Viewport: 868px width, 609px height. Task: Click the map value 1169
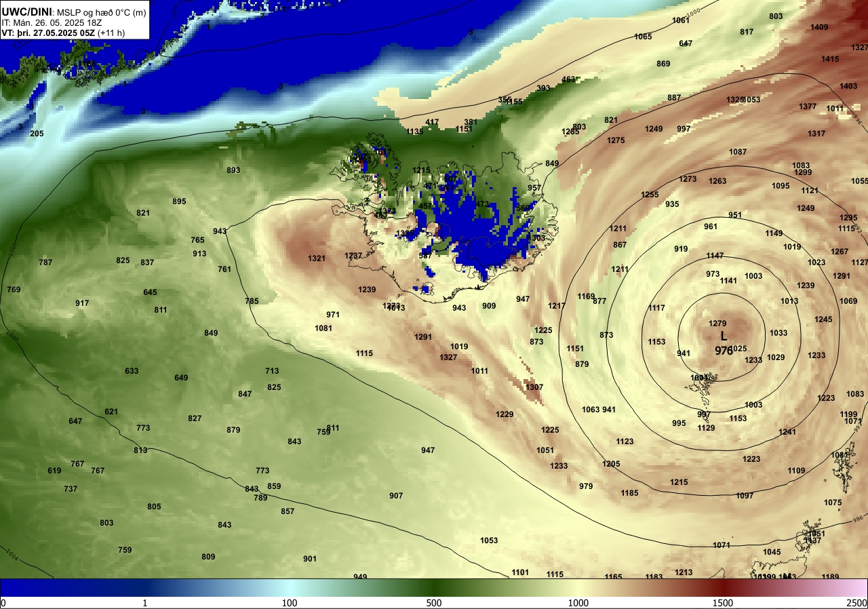586,296
